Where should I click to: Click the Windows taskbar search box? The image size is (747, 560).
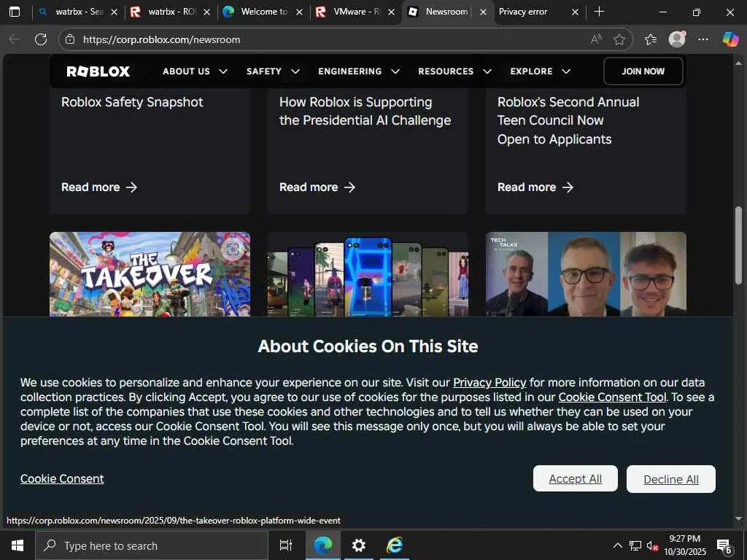point(152,545)
